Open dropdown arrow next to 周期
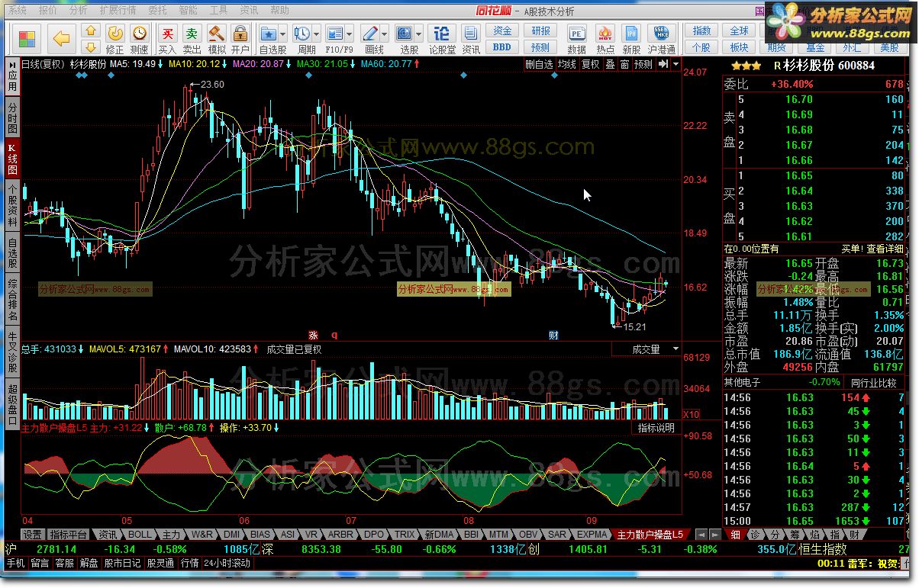The image size is (919, 588). pos(316,34)
